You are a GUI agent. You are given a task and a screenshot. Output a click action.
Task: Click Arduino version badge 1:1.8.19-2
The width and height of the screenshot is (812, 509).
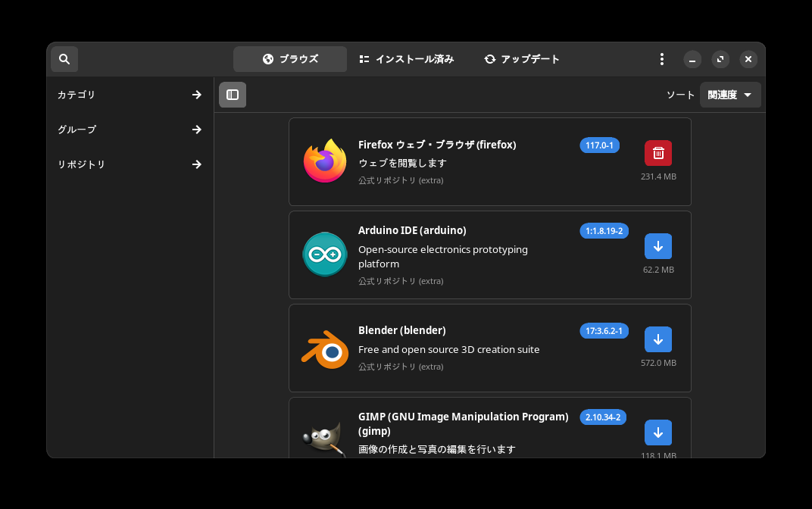point(604,231)
